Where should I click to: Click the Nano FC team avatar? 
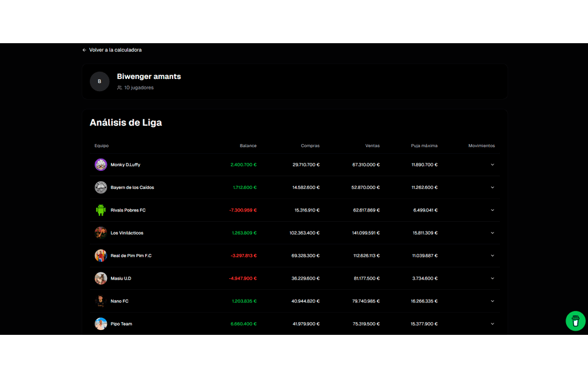(101, 301)
